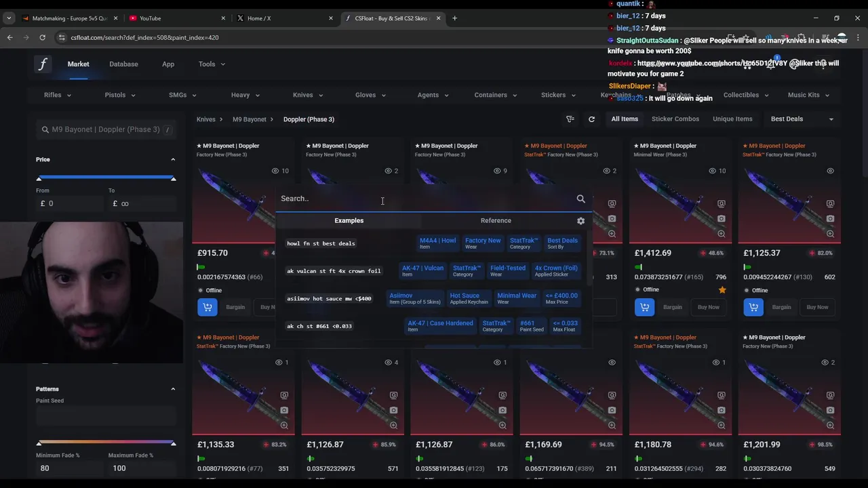
Task: Click the right handle of price slider
Action: tap(173, 178)
